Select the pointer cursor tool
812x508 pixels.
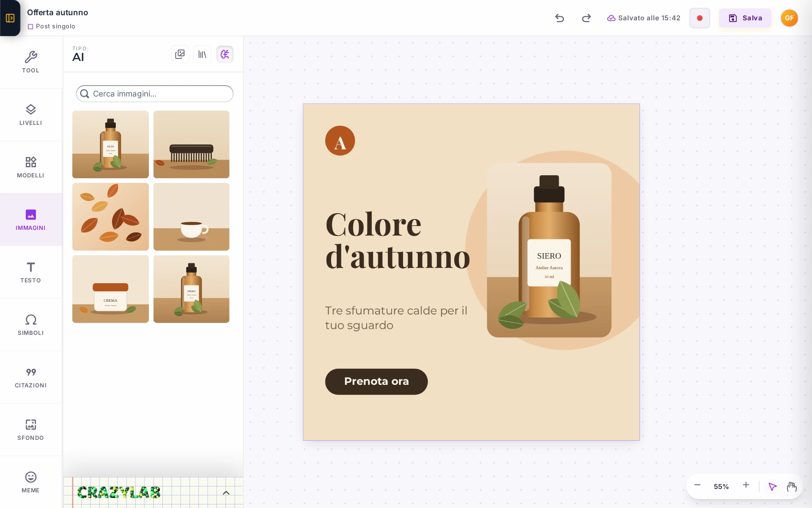pyautogui.click(x=773, y=487)
